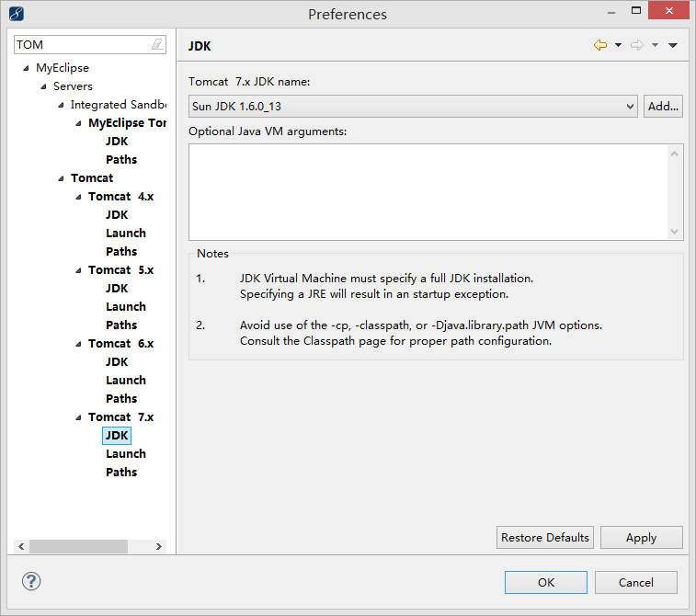The image size is (696, 616).
Task: Select Paths under Tomcat 7.x
Action: [x=121, y=473]
